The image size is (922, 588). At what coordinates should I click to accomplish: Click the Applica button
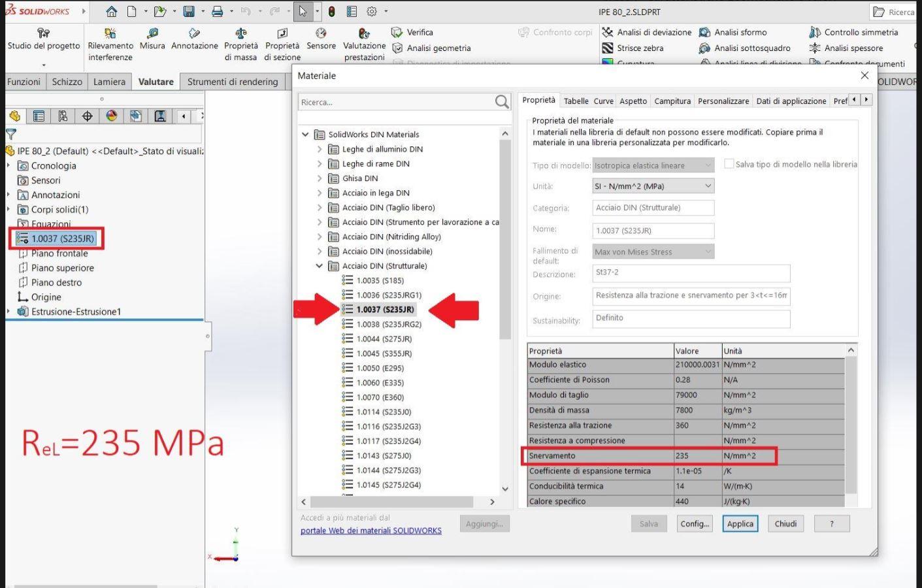(740, 524)
